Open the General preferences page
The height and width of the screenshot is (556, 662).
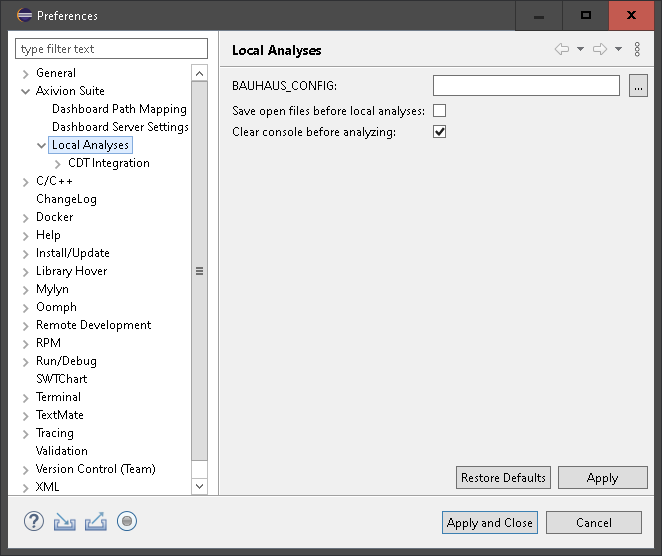click(x=56, y=73)
